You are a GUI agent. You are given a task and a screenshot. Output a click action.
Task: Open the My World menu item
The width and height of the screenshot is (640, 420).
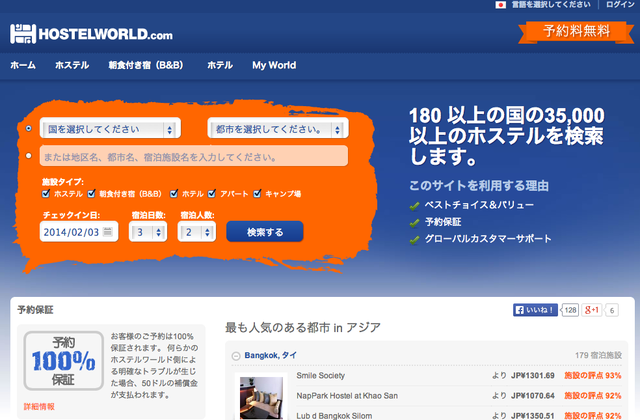(x=274, y=65)
